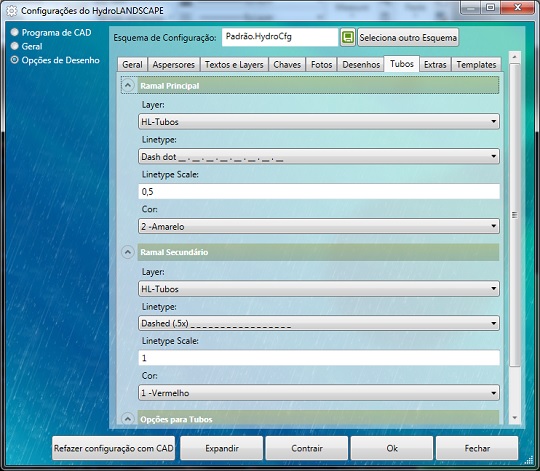Click the resize grip in window corner
540x471 pixels.
pyautogui.click(x=529, y=460)
